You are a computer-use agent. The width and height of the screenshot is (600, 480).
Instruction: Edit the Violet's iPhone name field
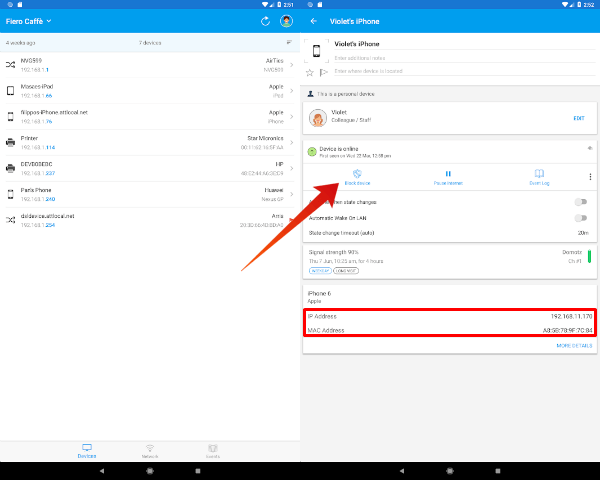(465, 44)
